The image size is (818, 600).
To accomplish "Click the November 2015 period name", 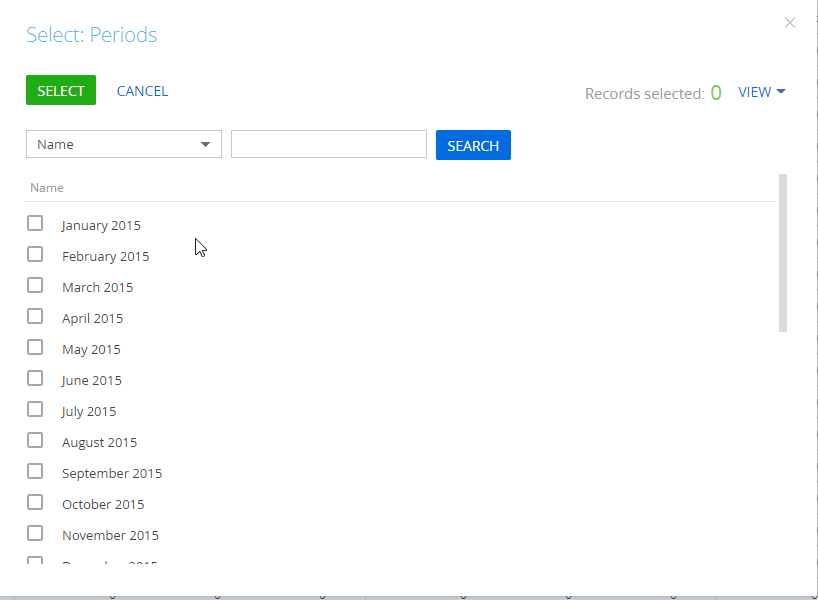I will click(111, 535).
